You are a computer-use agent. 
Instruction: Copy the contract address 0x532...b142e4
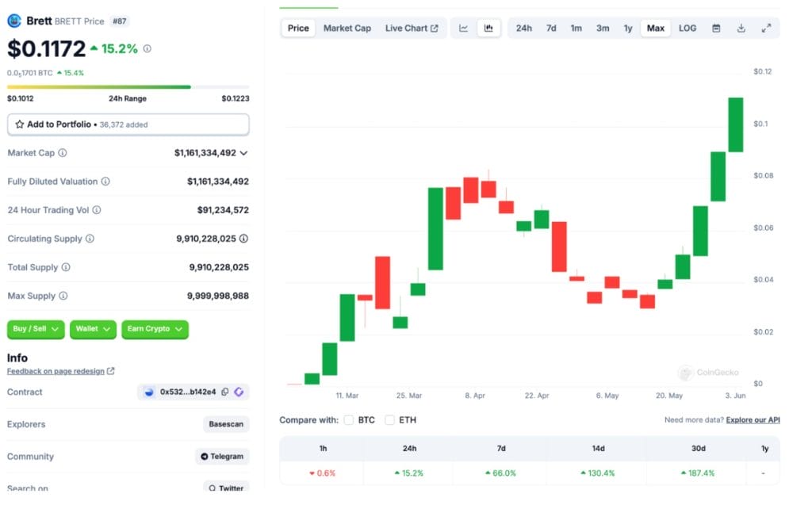pyautogui.click(x=225, y=392)
